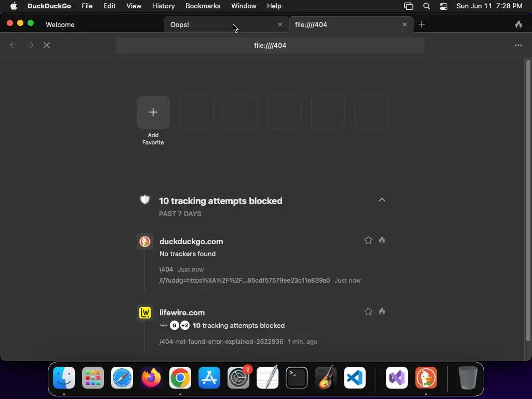The height and width of the screenshot is (399, 532).
Task: Click the G tracker badge under lifewire.com
Action: pyautogui.click(x=175, y=325)
